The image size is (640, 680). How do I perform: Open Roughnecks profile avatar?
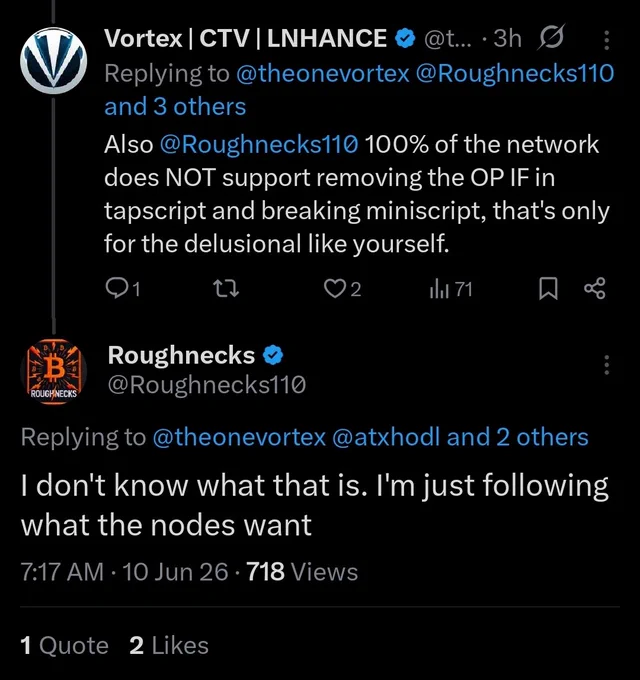(x=53, y=372)
